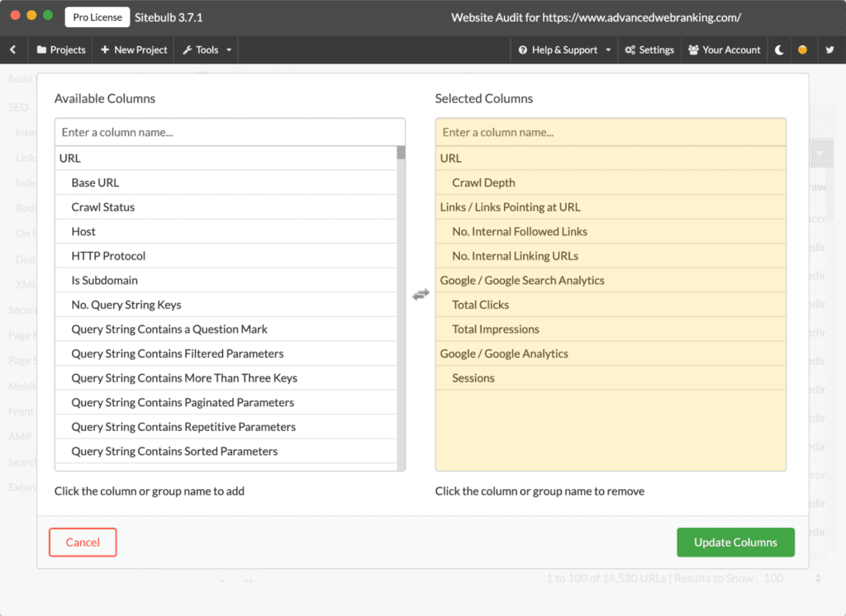Viewport: 846px width, 616px height.
Task: Add Query String Contains Sorted Parameters
Action: pyautogui.click(x=226, y=451)
